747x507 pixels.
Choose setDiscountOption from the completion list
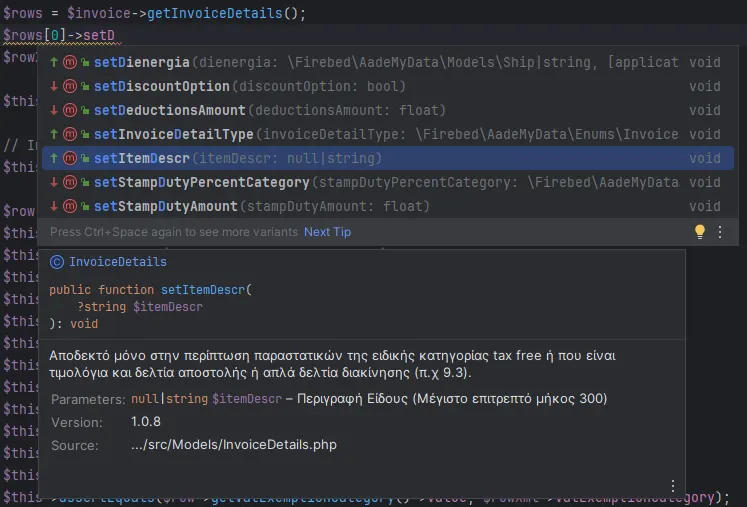pos(161,87)
